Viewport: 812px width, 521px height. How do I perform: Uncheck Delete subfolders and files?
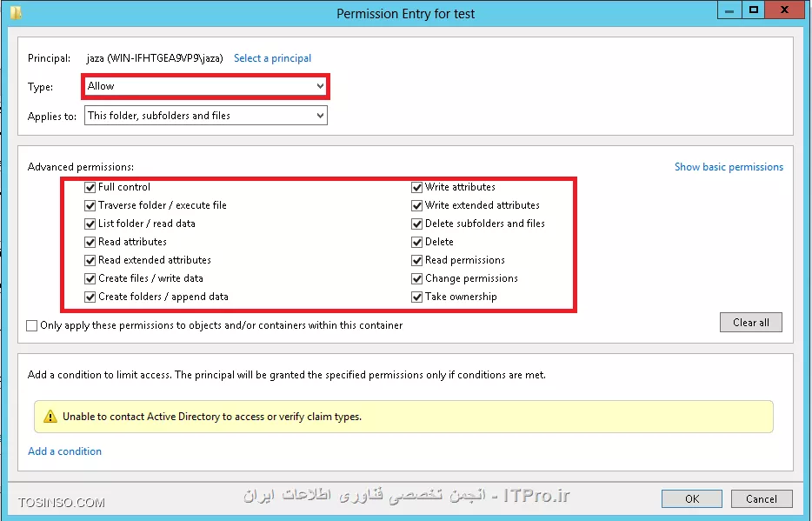click(417, 224)
